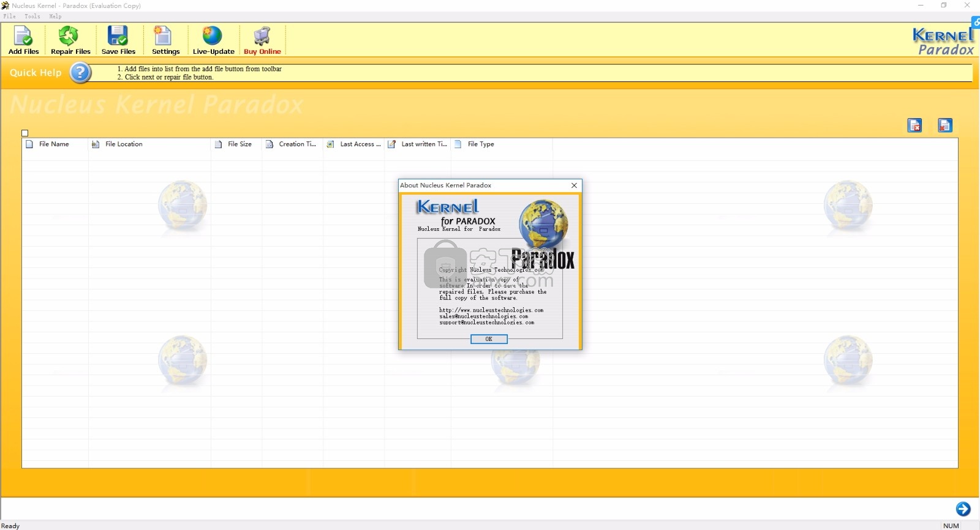
Task: Start repair with Repair Files icon
Action: tap(70, 40)
